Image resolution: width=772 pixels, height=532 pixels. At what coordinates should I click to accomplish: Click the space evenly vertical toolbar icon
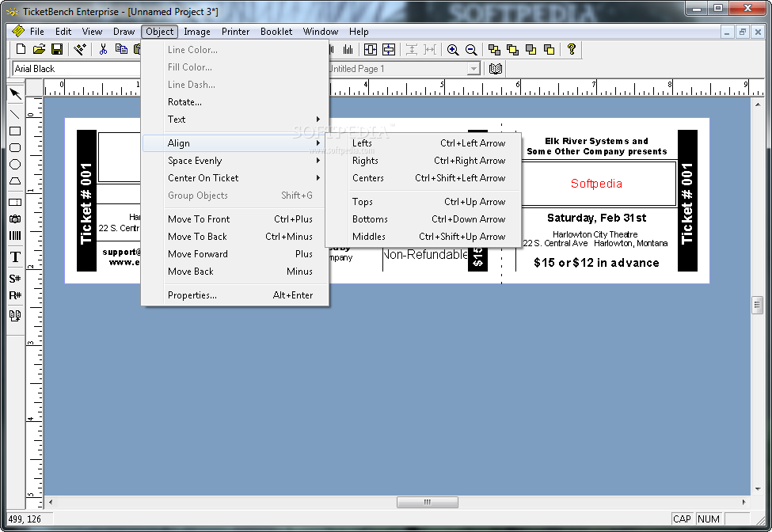click(x=412, y=49)
